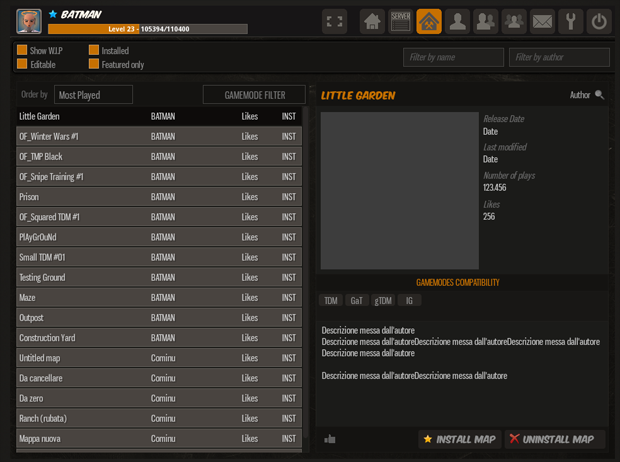
Task: Click the level 23 experience progress bar
Action: 148,29
